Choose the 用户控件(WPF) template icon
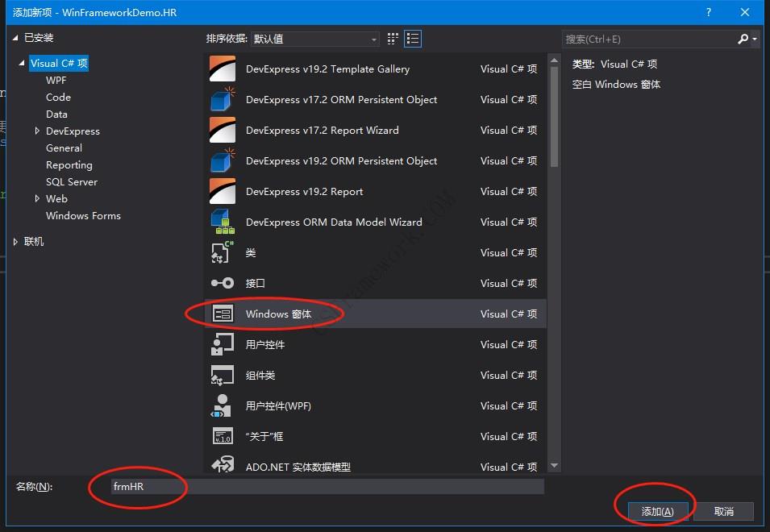The height and width of the screenshot is (532, 770). (x=222, y=406)
